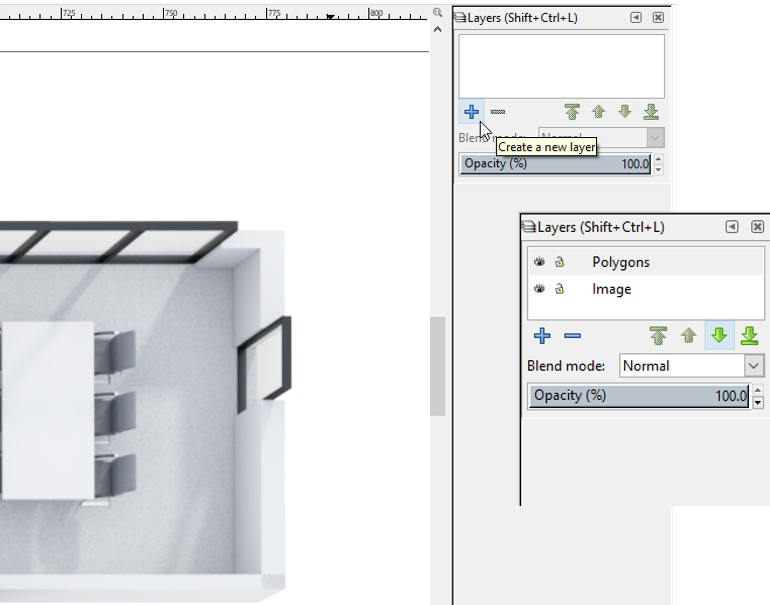The width and height of the screenshot is (770, 605).
Task: Click bright green lower-layer arrow in floating panel
Action: pos(719,336)
